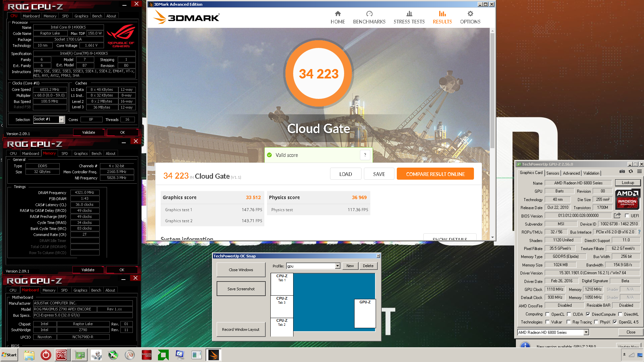Select the GPU-Z window box in OC Snap layout

pyautogui.click(x=365, y=313)
